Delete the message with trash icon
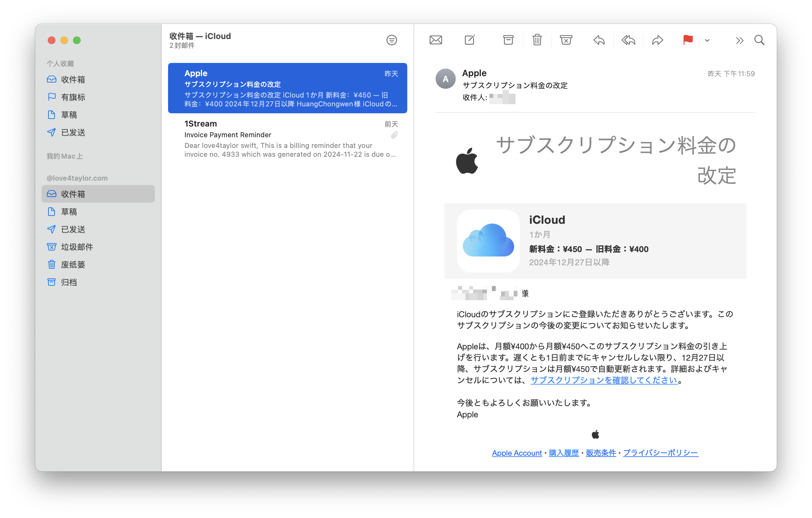 pyautogui.click(x=537, y=40)
